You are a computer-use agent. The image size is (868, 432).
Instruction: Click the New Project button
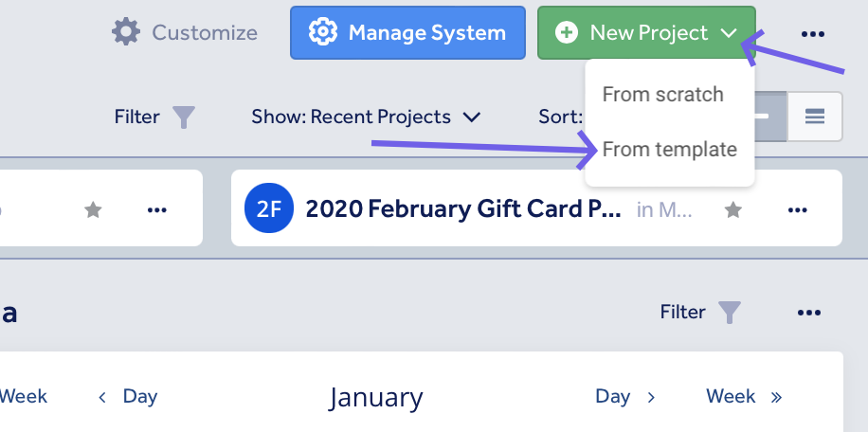click(635, 33)
